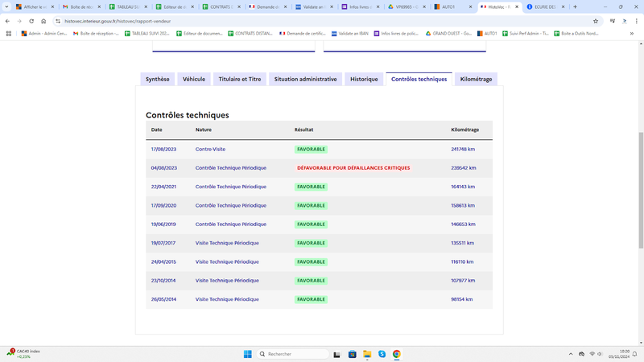Go to the browser home page
The image size is (644, 362).
click(43, 21)
